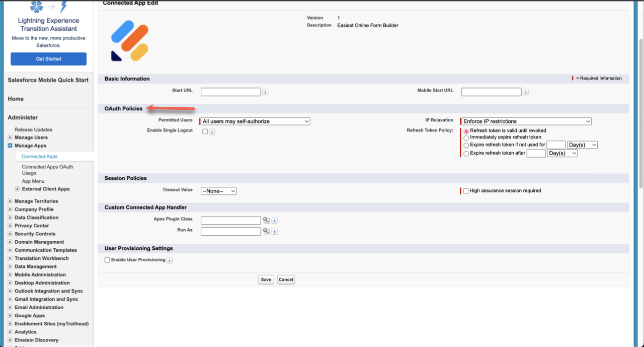Click Get Started in Transition Assistant

click(48, 59)
